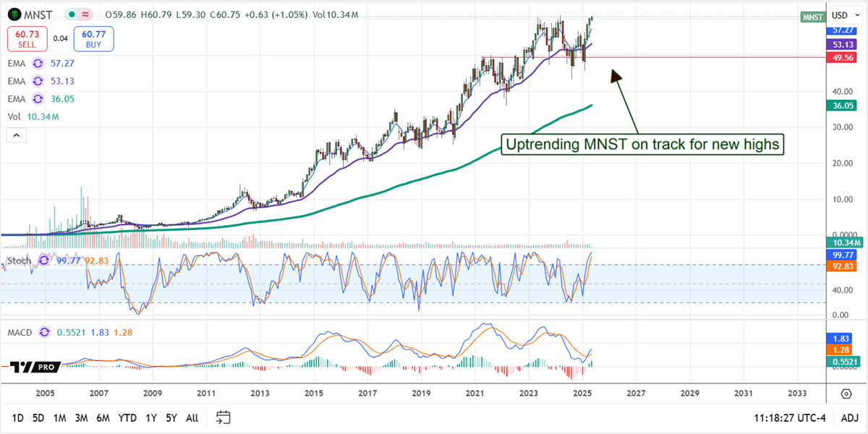The height and width of the screenshot is (434, 868).
Task: Click the green market status dot
Action: pos(71,15)
